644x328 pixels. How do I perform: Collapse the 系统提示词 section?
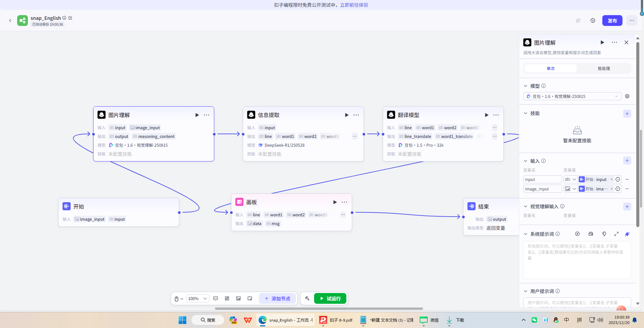(526, 234)
